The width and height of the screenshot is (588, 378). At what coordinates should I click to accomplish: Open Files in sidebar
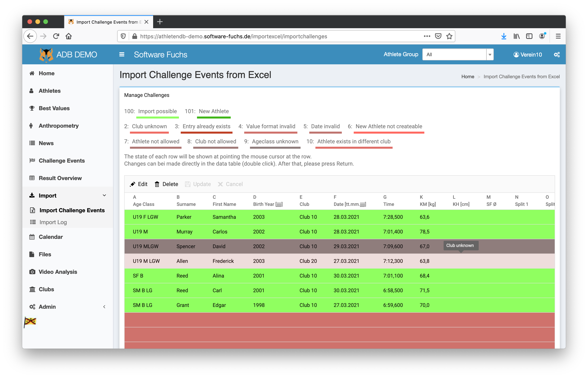point(45,254)
